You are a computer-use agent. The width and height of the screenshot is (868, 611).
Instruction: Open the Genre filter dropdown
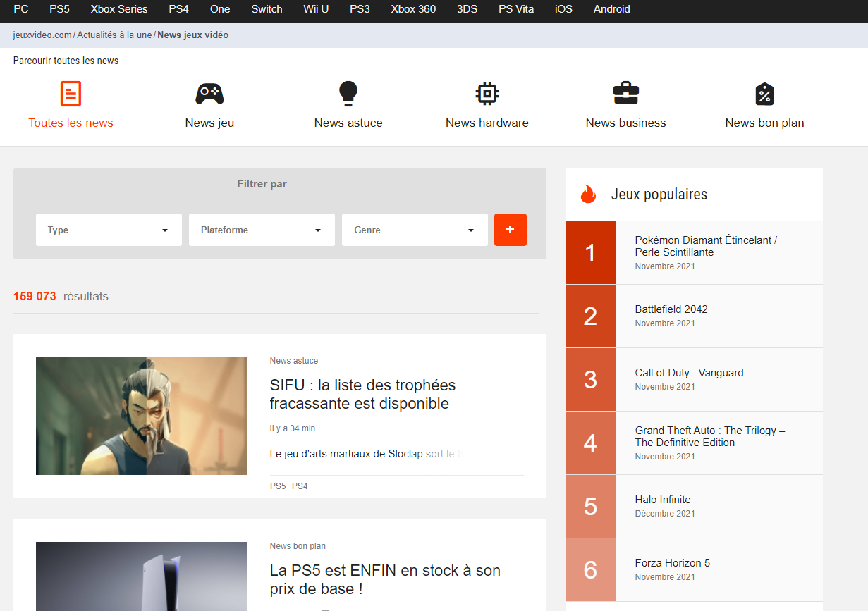pyautogui.click(x=415, y=230)
